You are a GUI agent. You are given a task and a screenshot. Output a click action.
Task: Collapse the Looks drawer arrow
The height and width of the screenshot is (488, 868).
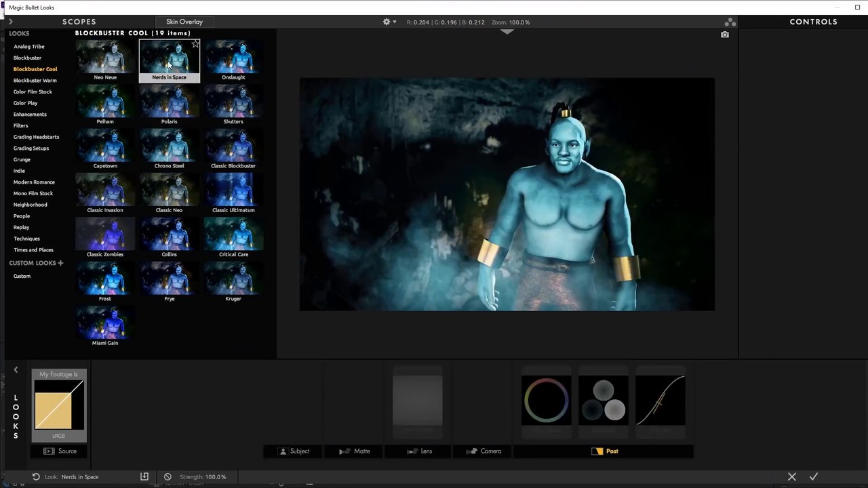point(16,370)
